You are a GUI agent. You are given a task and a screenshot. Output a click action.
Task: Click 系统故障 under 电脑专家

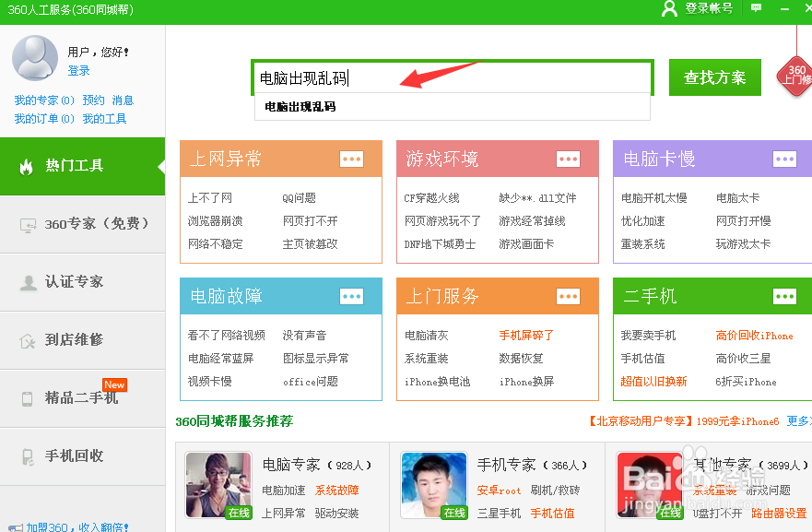(336, 490)
